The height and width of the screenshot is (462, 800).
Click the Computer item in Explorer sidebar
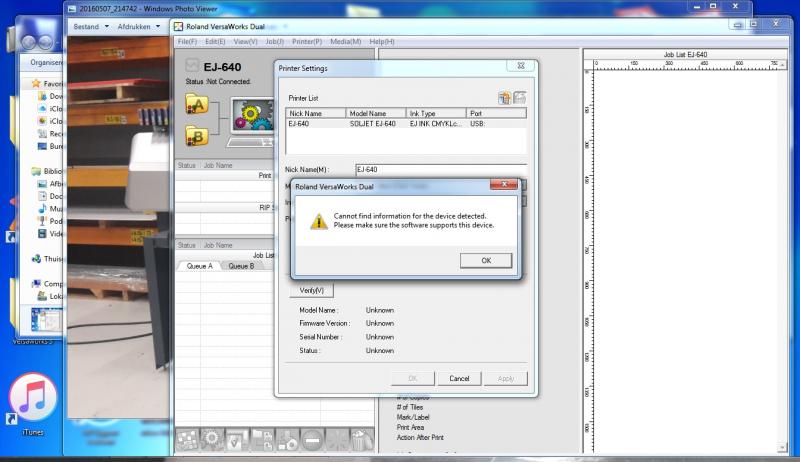[x=47, y=284]
